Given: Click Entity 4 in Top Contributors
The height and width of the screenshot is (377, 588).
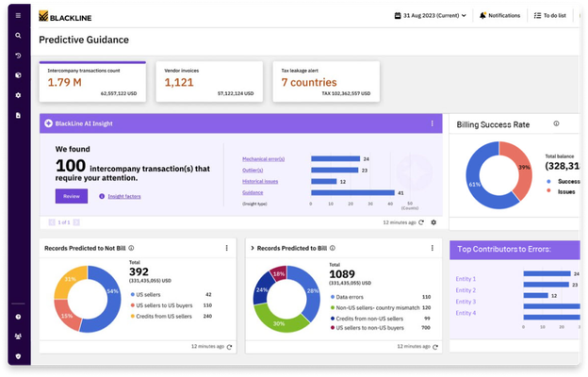Looking at the screenshot, I should pos(465,313).
